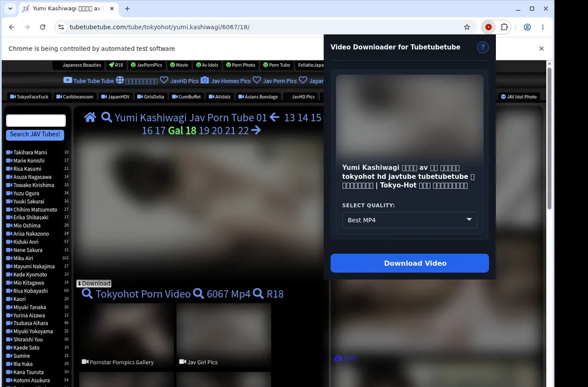
Task: Go to the site home icon
Action: 90,117
